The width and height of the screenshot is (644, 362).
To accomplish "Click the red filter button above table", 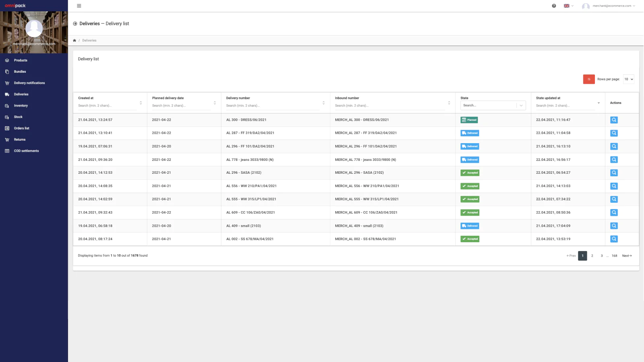I will pyautogui.click(x=588, y=79).
